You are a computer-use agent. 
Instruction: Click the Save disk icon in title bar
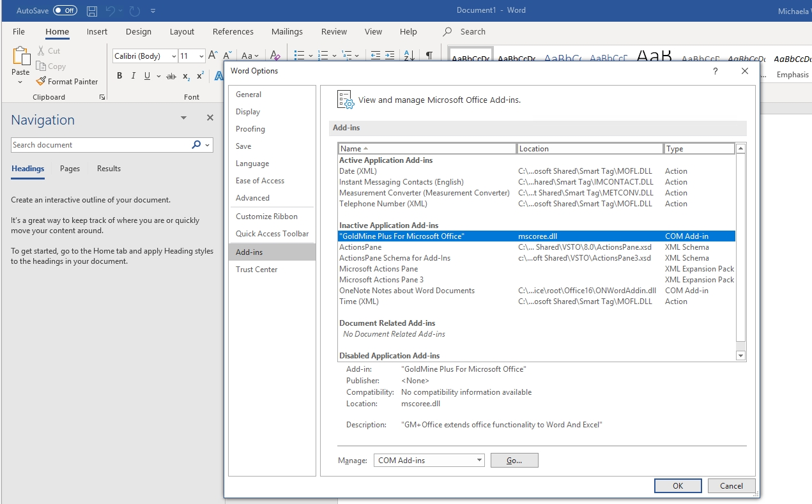point(92,11)
